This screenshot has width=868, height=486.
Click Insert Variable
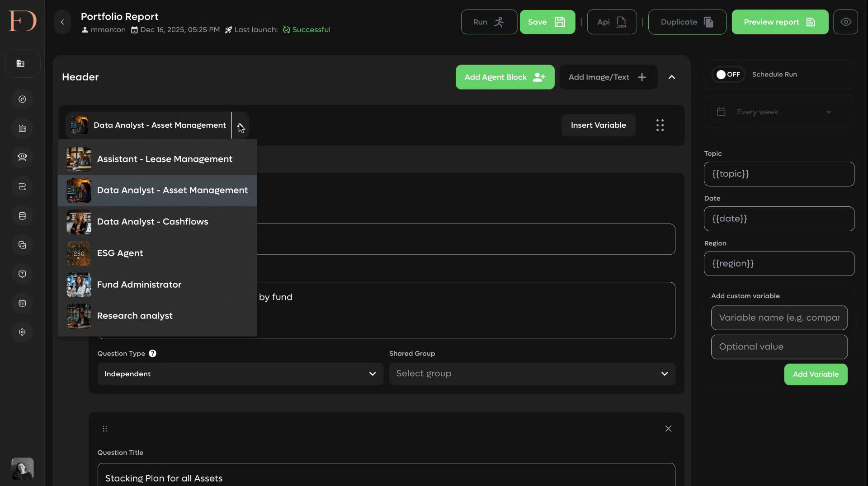(x=598, y=125)
